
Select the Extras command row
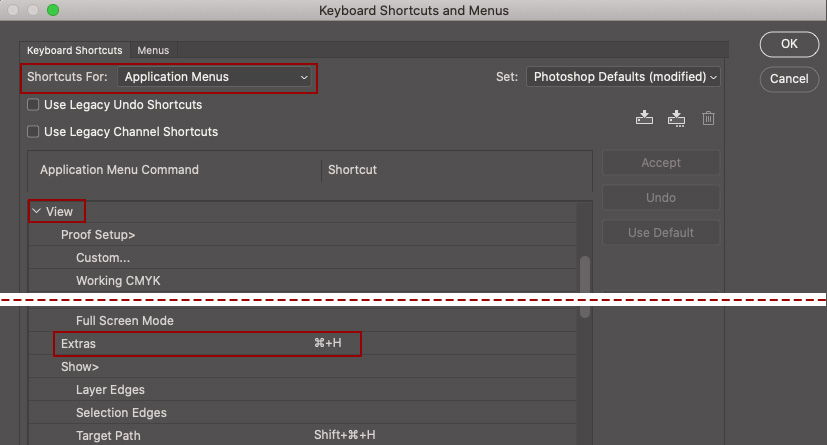coord(303,344)
